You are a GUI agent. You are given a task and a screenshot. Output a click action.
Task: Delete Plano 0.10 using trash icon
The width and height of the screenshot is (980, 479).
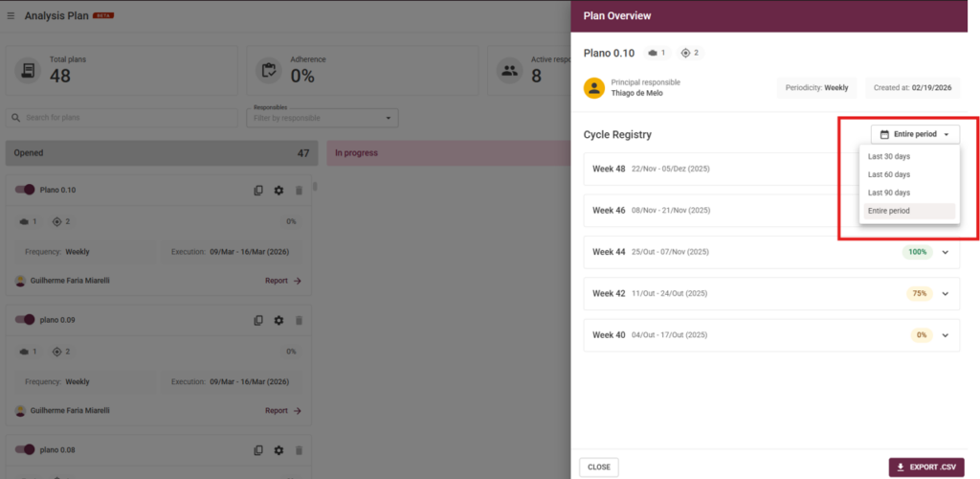click(299, 191)
